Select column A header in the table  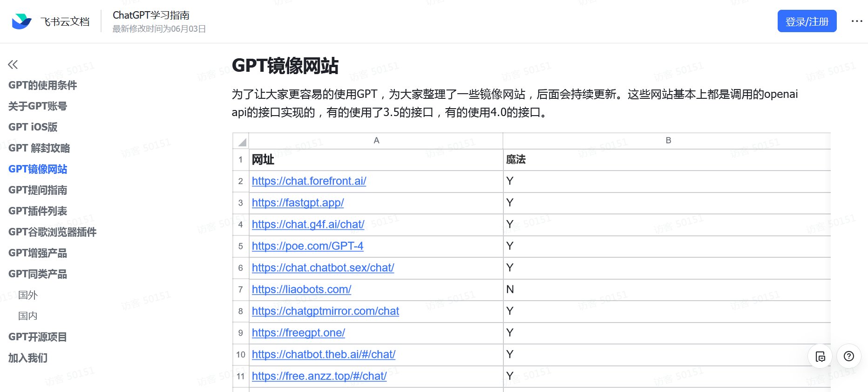(x=376, y=141)
